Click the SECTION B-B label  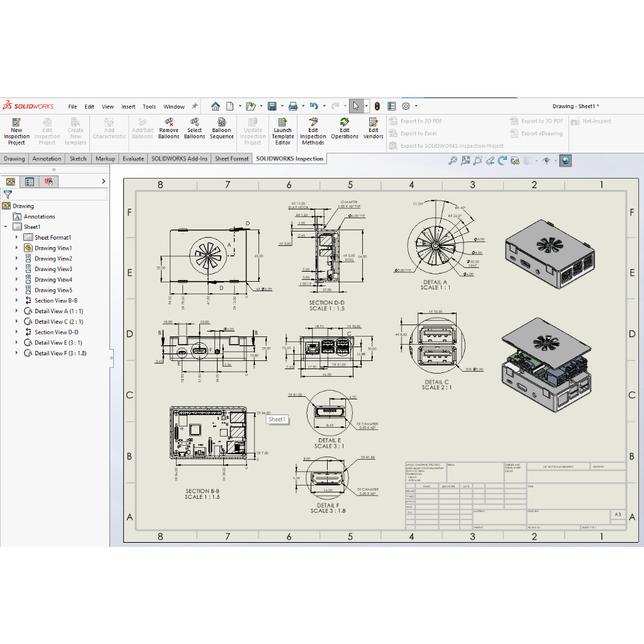[x=202, y=491]
